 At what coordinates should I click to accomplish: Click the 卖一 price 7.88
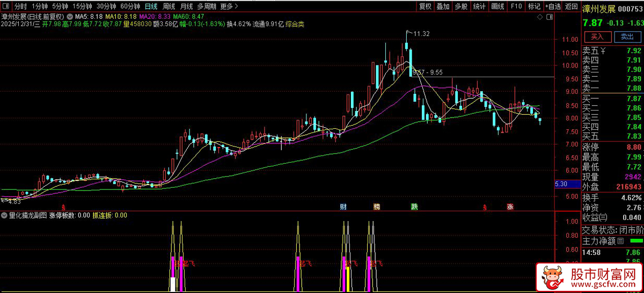[633, 89]
